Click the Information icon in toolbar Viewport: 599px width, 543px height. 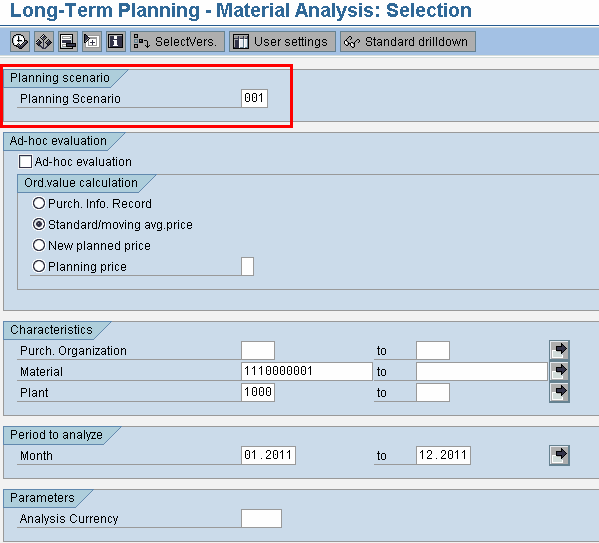pos(115,41)
